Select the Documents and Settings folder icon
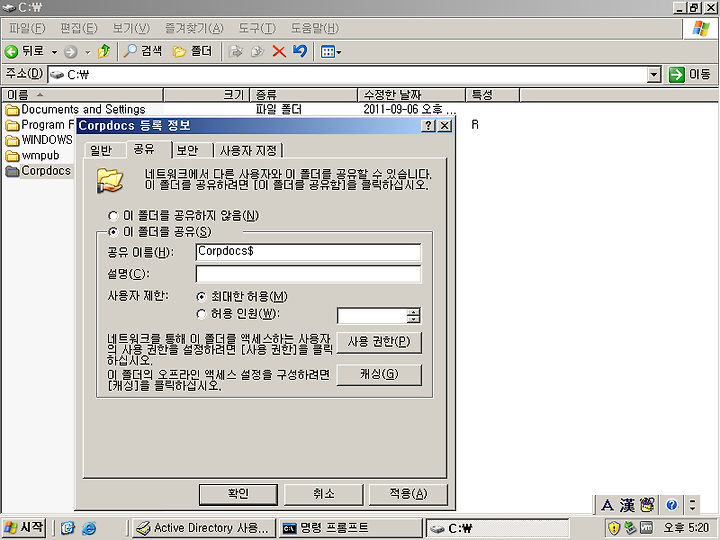 pyautogui.click(x=12, y=110)
